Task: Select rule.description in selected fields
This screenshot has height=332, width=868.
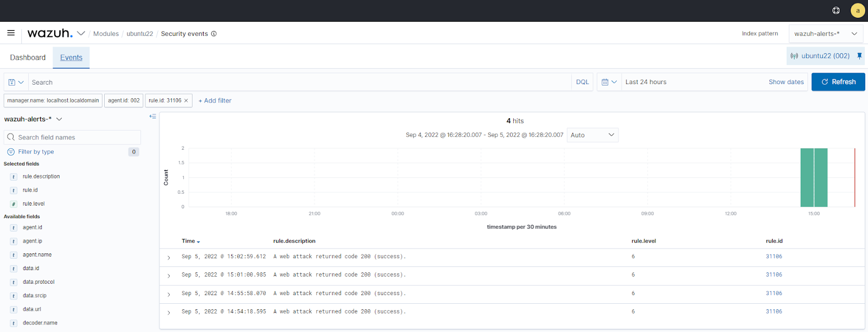Action: click(x=41, y=176)
